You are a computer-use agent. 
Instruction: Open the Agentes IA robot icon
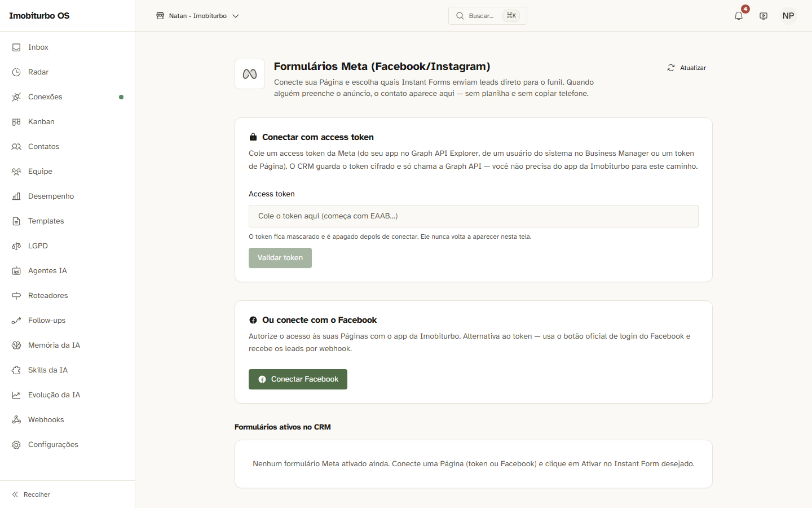click(x=16, y=271)
